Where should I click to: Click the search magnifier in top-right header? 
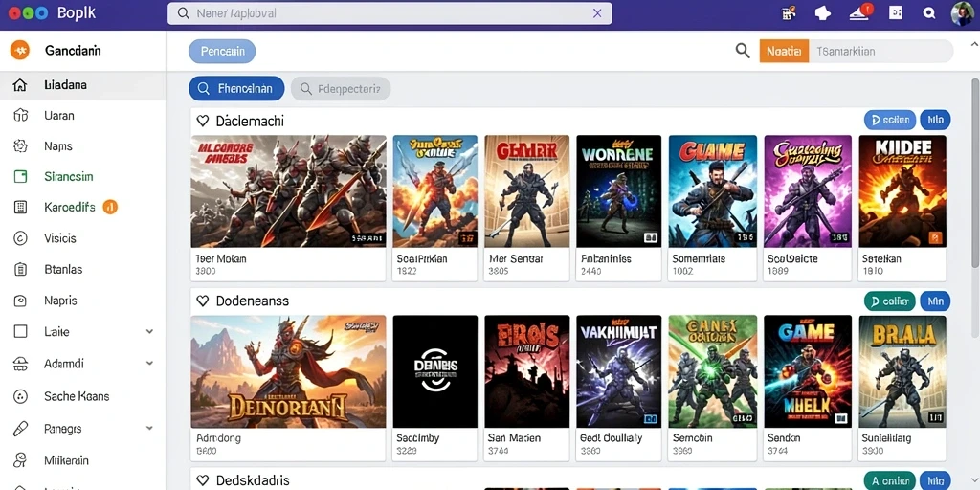(928, 13)
